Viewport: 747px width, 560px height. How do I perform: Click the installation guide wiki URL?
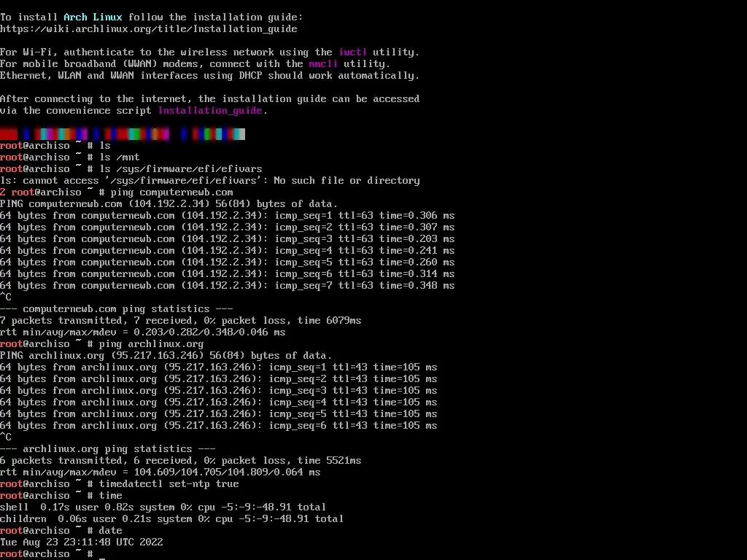[x=149, y=29]
